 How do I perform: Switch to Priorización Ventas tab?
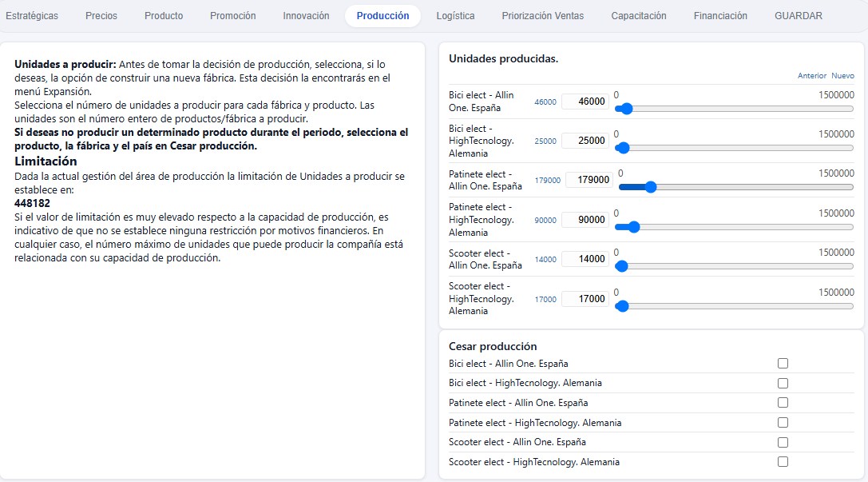point(542,15)
